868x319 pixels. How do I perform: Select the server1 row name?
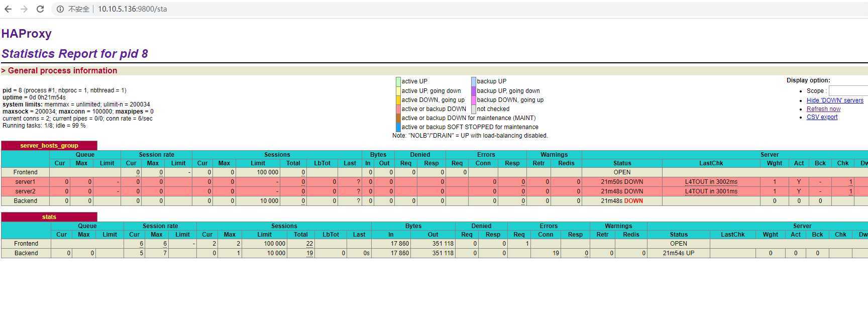point(26,182)
